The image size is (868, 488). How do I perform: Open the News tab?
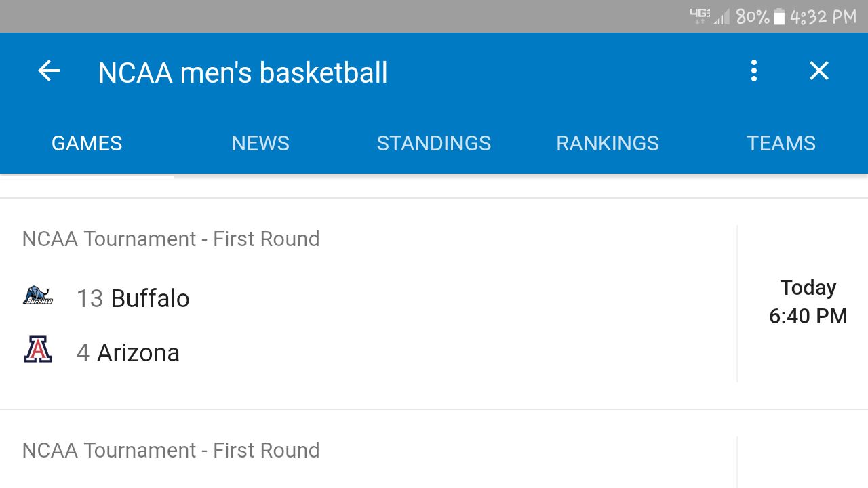(260, 143)
